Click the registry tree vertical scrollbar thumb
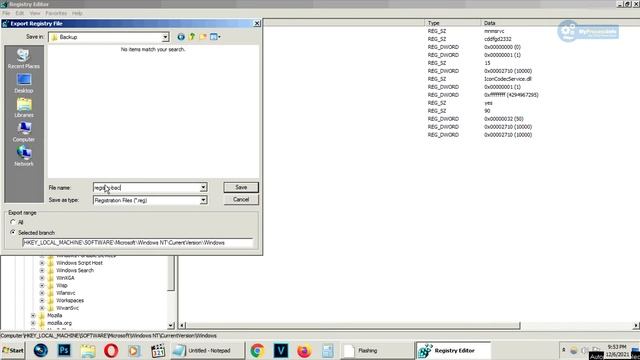Image resolution: width=640 pixels, height=360 pixels. (x=171, y=273)
